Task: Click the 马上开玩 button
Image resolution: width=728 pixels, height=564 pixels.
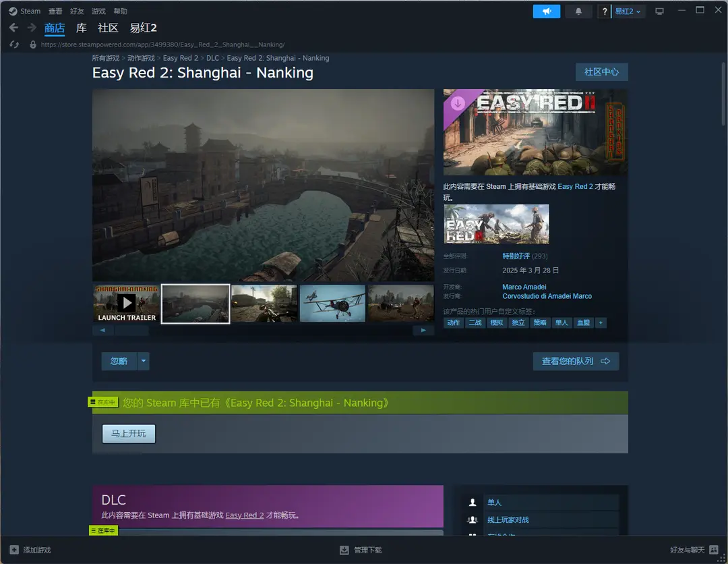Action: (129, 433)
